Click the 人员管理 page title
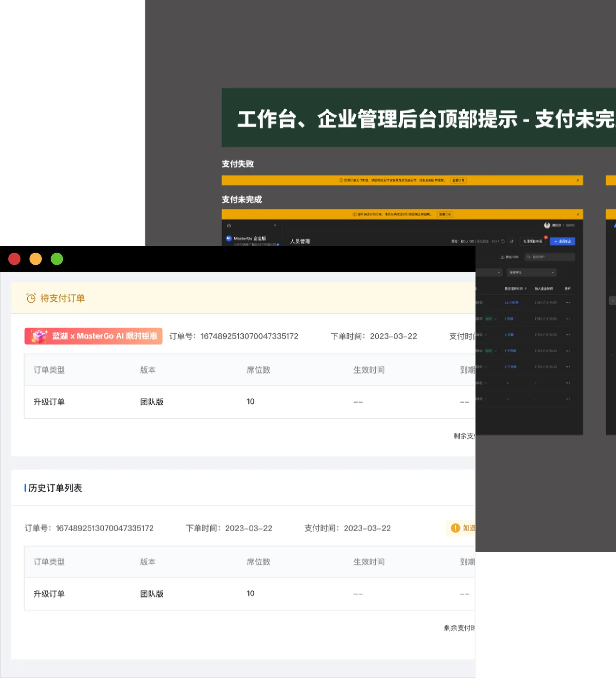The width and height of the screenshot is (616, 678). (300, 241)
